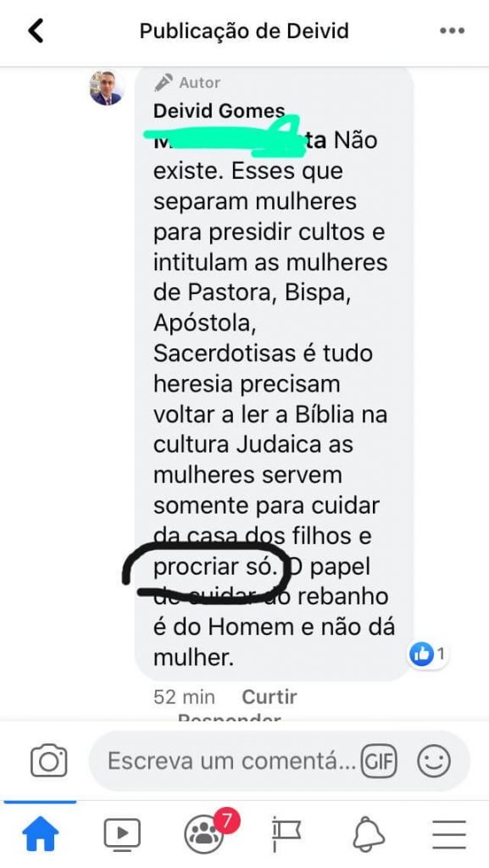The height and width of the screenshot is (868, 489).
Task: Tap the camera icon to attach photo
Action: tap(48, 761)
